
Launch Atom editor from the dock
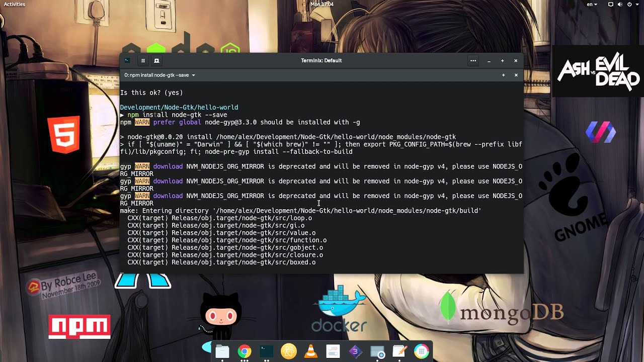point(289,351)
